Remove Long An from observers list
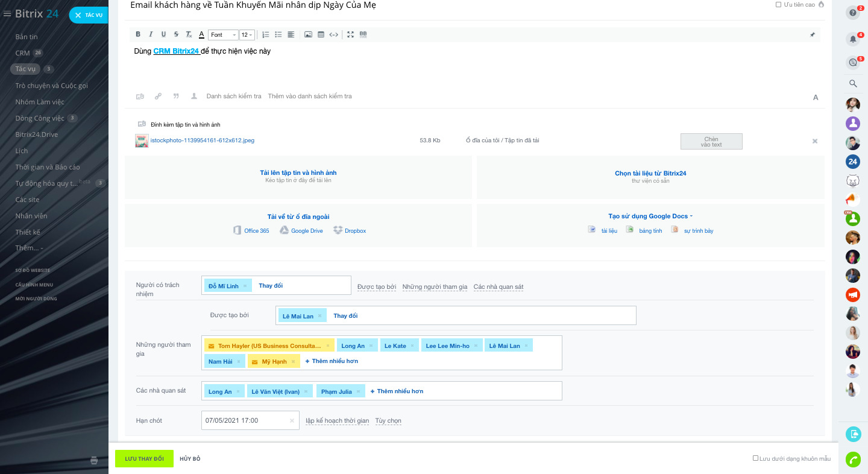Screen dimensions: 868x474 point(238,392)
